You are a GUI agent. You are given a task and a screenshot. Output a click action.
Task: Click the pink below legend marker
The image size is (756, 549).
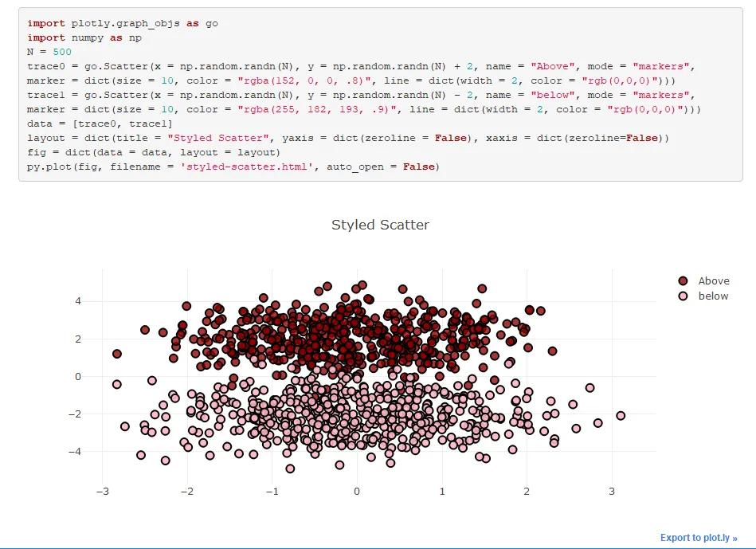pyautogui.click(x=683, y=296)
